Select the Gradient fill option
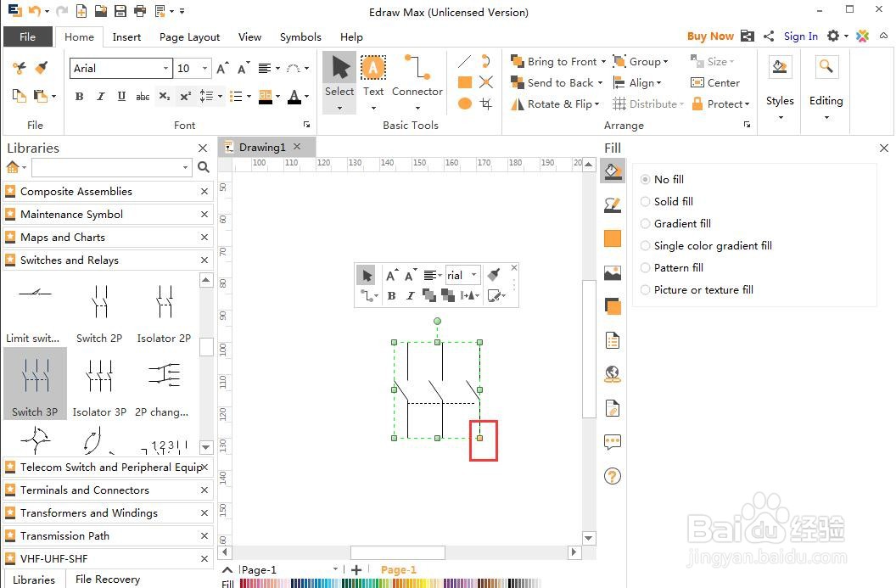Image resolution: width=896 pixels, height=588 pixels. [x=676, y=223]
